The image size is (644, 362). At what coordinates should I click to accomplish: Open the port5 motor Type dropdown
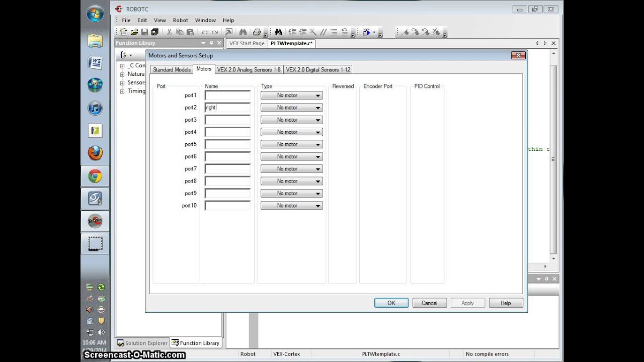click(291, 144)
